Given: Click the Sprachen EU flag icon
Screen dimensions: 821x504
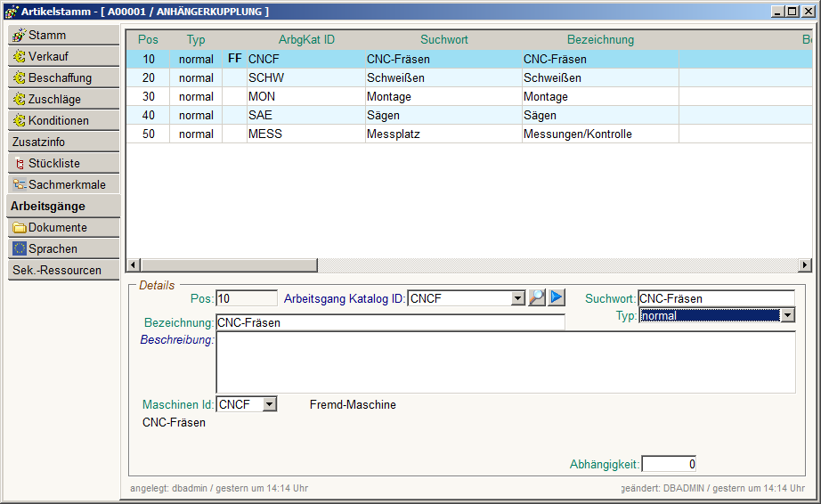Looking at the screenshot, I should pos(20,248).
